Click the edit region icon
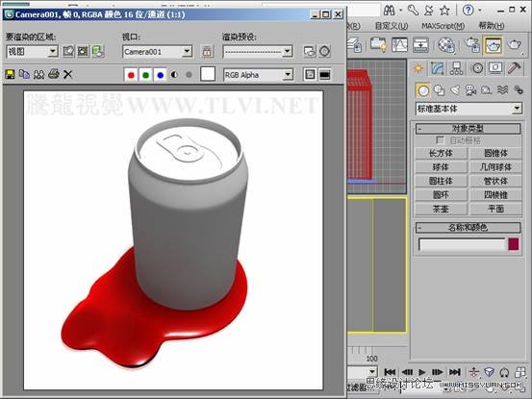This screenshot has width=532, height=399. click(x=68, y=51)
